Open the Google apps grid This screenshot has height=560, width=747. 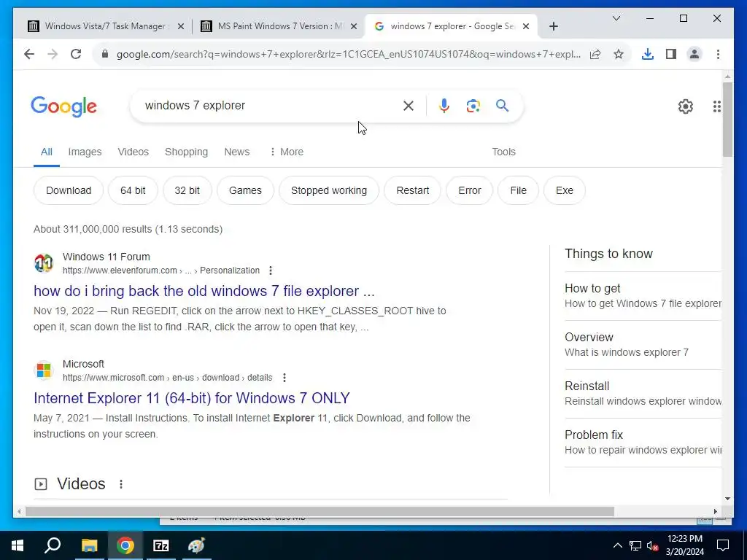click(x=716, y=106)
